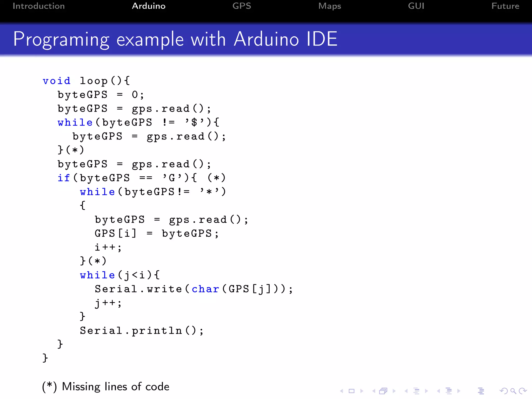This screenshot has height=399, width=532.
Task: Click the standalone presentation outline lines icon
Action: pos(481,391)
